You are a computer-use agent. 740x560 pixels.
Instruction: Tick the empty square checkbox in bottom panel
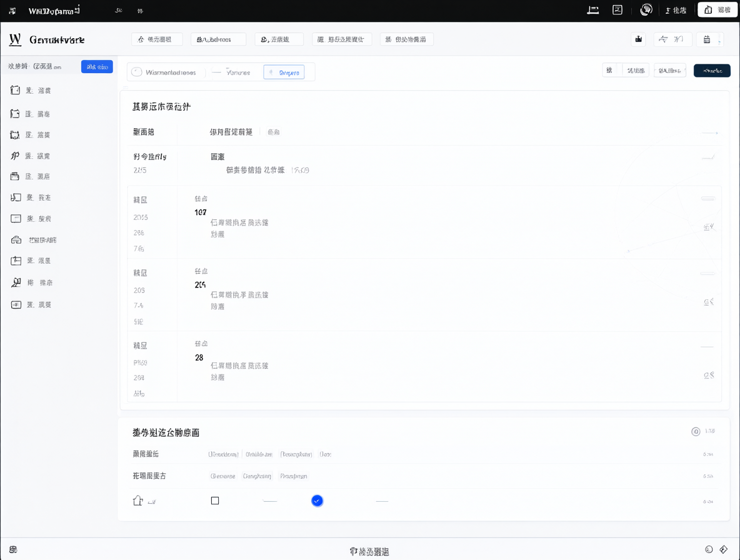point(215,501)
